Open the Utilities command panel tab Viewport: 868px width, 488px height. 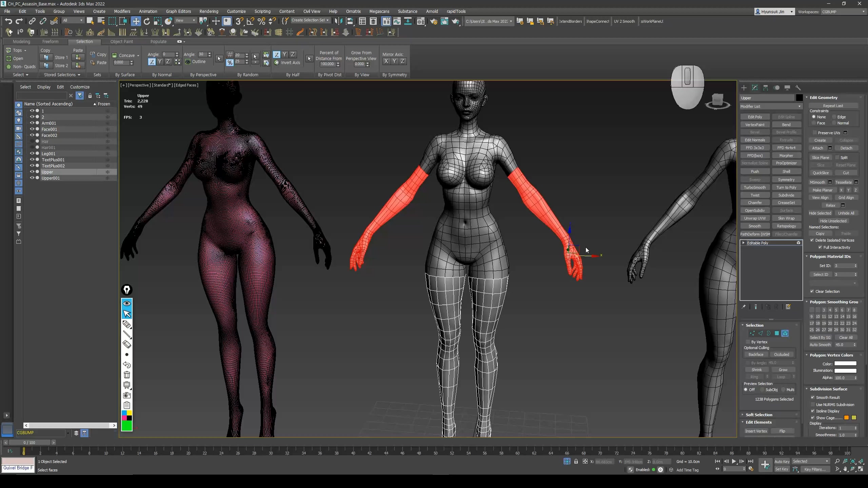pos(798,88)
